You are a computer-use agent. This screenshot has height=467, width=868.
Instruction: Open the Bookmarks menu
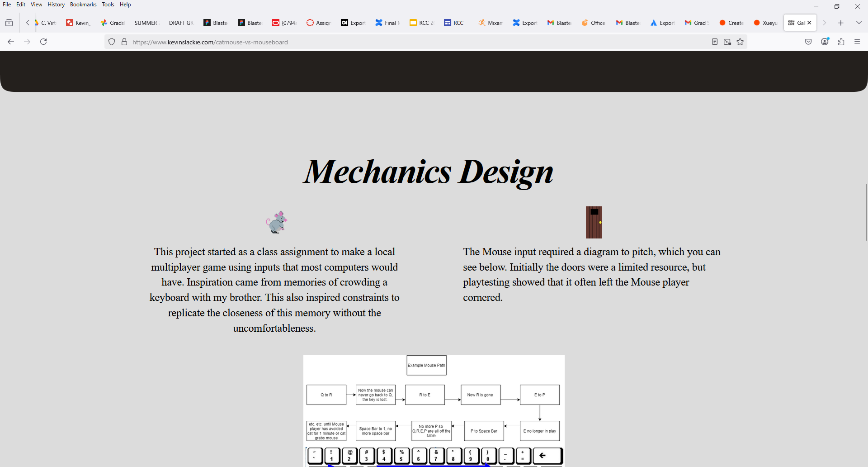tap(83, 5)
